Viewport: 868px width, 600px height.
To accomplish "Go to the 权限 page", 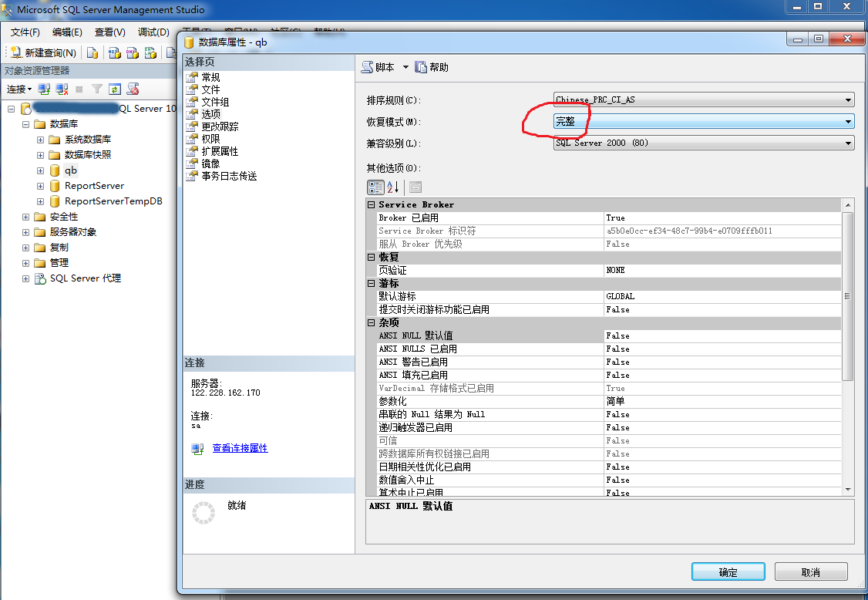I will click(x=210, y=139).
